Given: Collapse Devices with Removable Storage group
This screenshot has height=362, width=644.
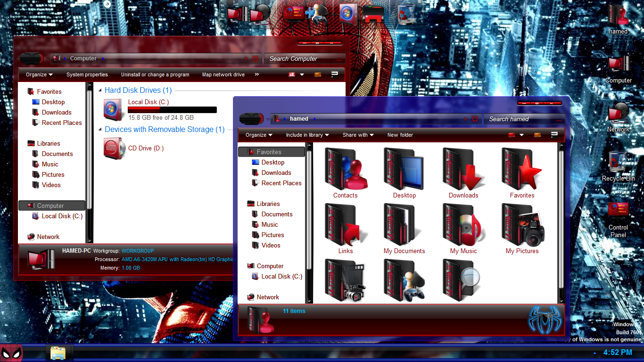Looking at the screenshot, I should tap(100, 130).
